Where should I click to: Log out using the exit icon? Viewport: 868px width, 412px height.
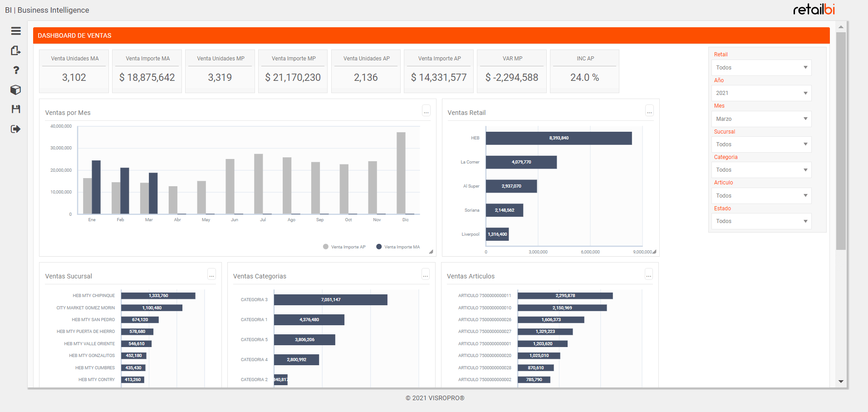tap(15, 129)
